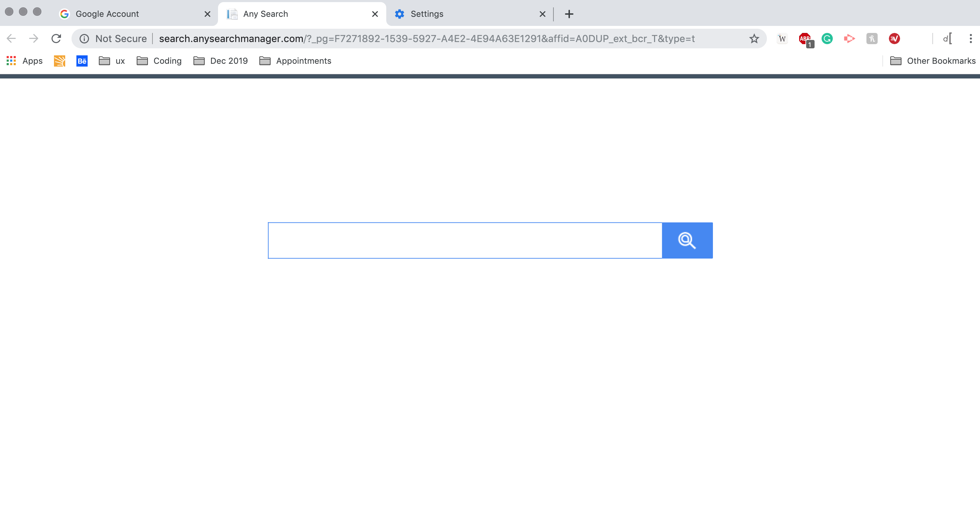The width and height of the screenshot is (980, 515).
Task: Click the bookmark star icon
Action: (x=754, y=39)
